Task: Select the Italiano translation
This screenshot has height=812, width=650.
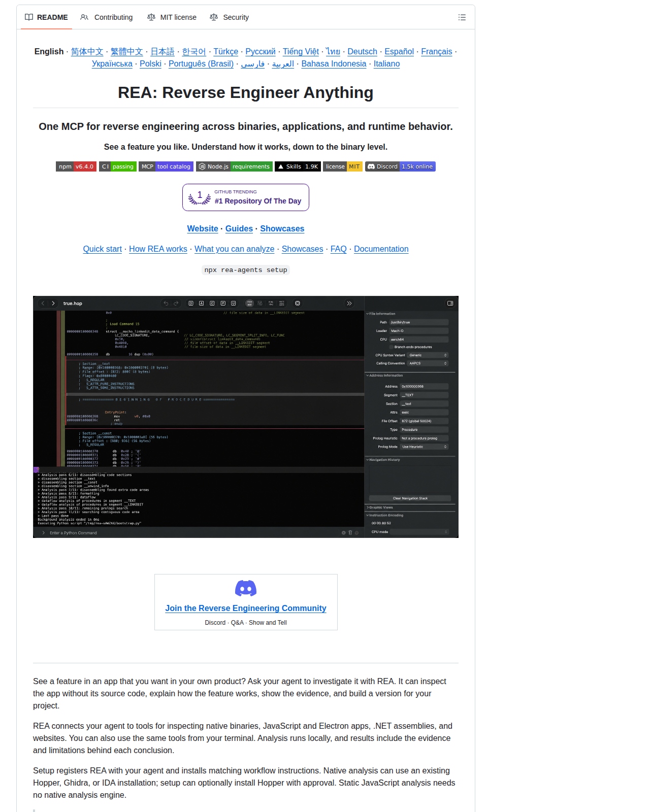Action: pyautogui.click(x=387, y=64)
